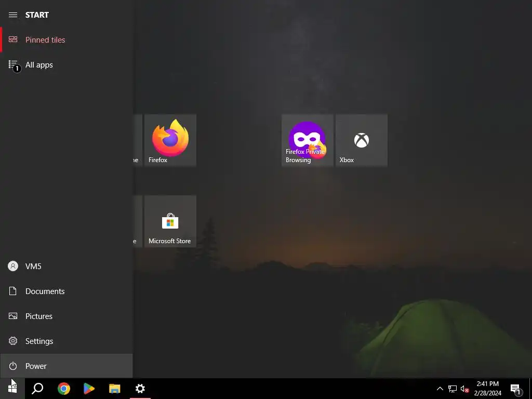The width and height of the screenshot is (532, 399).
Task: Launch Firefox Private Browsing tile
Action: 308,140
